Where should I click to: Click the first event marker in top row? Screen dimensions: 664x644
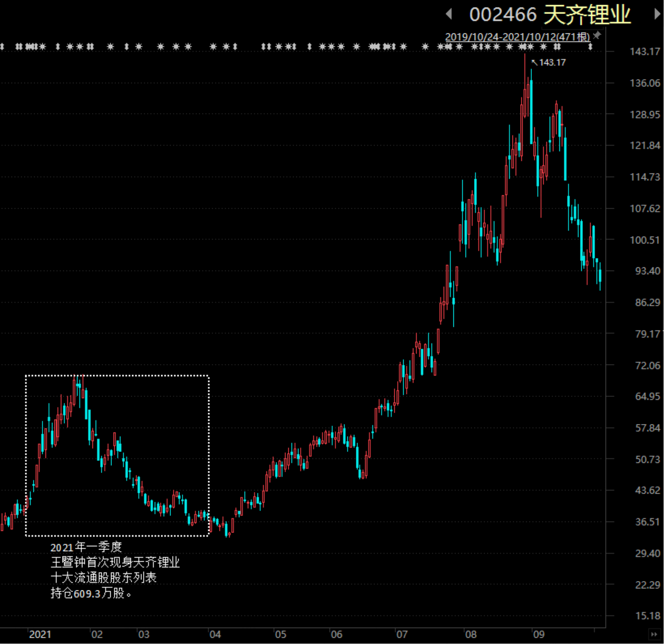[2, 47]
